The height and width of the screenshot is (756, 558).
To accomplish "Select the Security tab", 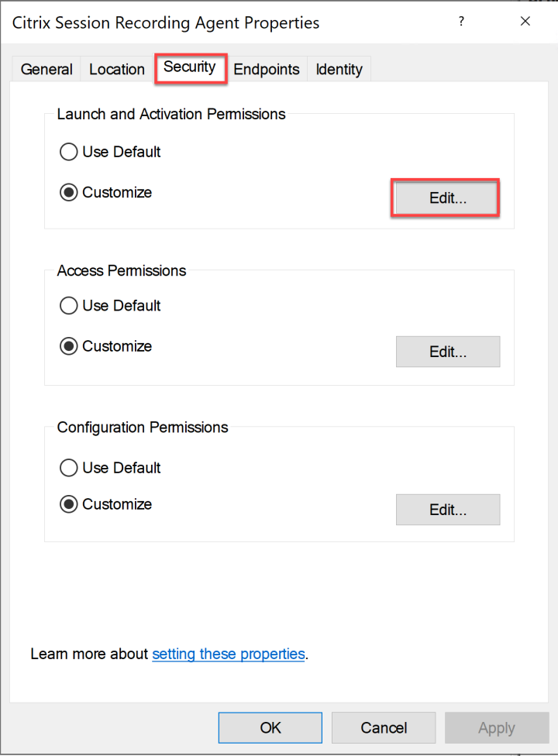I will [x=190, y=67].
